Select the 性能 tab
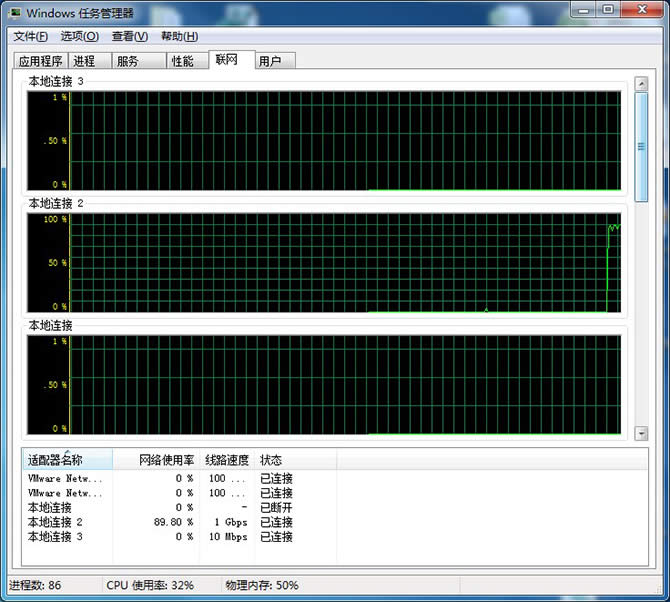Image resolution: width=670 pixels, height=602 pixels. pos(182,61)
